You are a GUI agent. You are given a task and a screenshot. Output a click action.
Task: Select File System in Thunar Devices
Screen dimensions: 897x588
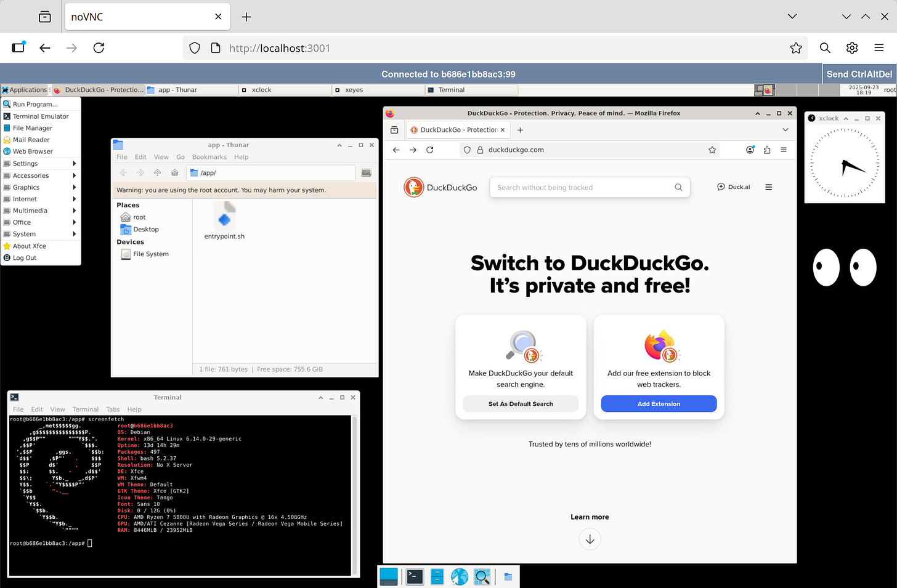(x=145, y=254)
